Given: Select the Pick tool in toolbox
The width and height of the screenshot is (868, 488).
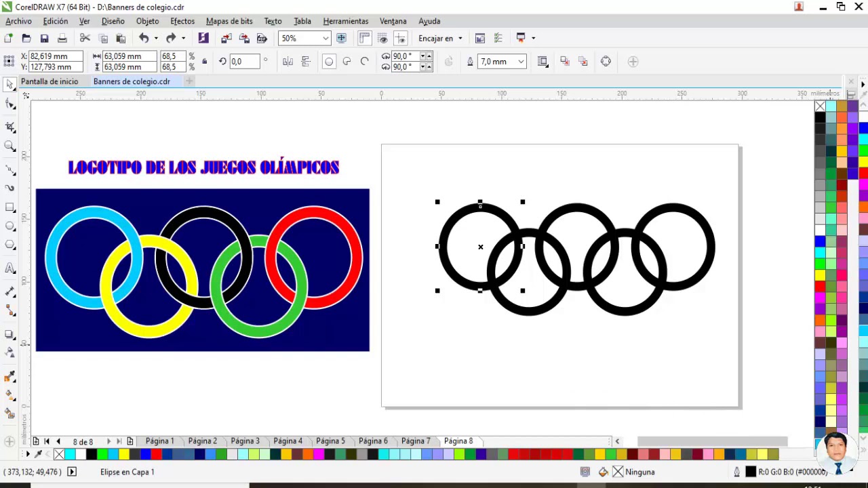Looking at the screenshot, I should point(9,84).
